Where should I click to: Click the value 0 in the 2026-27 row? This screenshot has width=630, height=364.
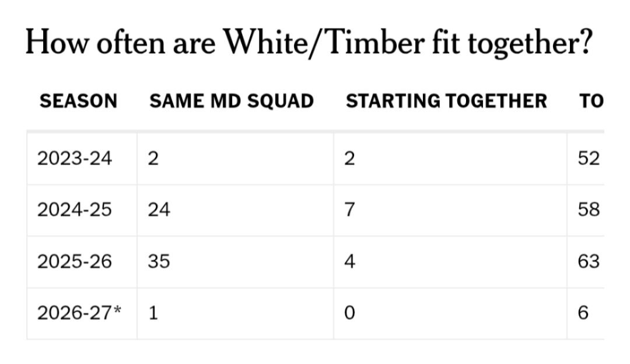pos(349,313)
